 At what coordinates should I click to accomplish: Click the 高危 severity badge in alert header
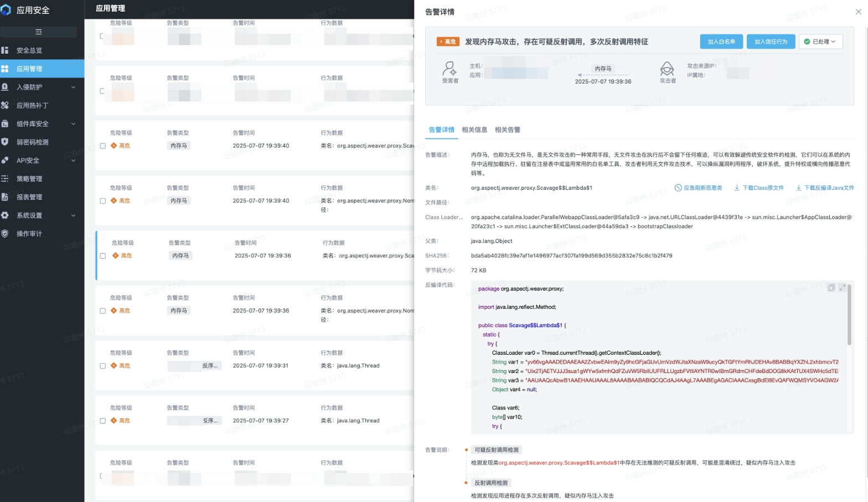click(x=448, y=42)
